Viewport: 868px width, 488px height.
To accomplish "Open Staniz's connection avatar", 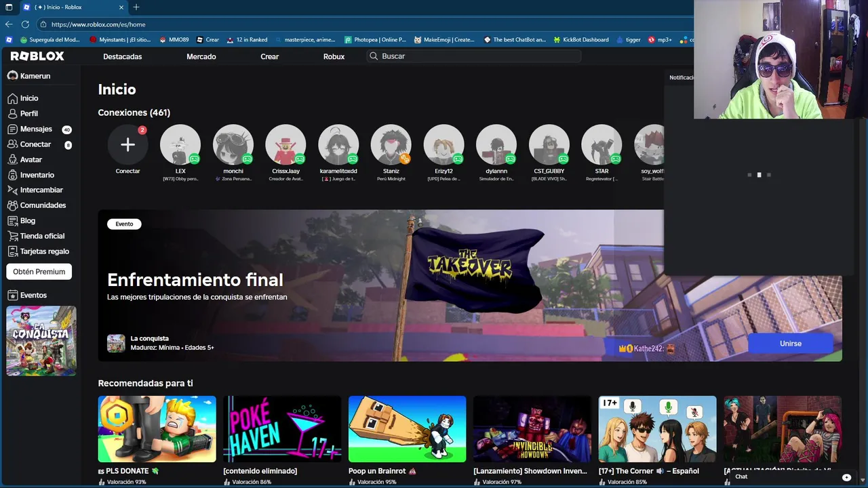I will [x=391, y=144].
